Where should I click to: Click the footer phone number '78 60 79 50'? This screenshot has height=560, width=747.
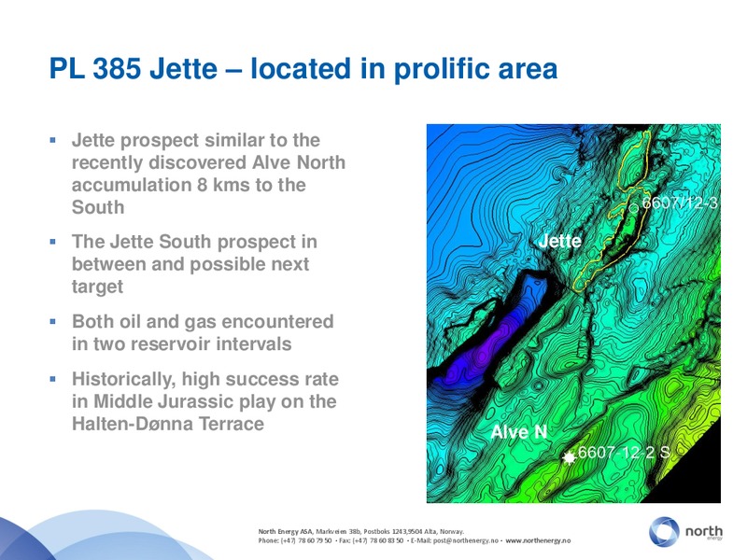[315, 540]
